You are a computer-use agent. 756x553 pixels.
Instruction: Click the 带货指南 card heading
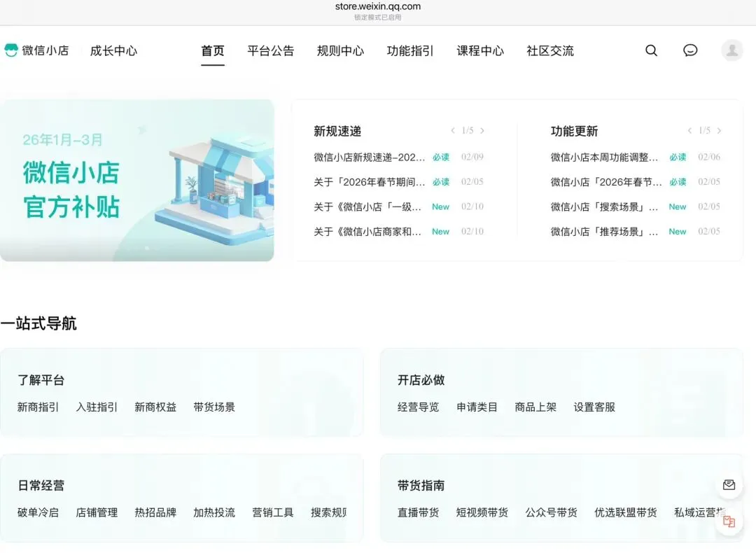click(421, 486)
